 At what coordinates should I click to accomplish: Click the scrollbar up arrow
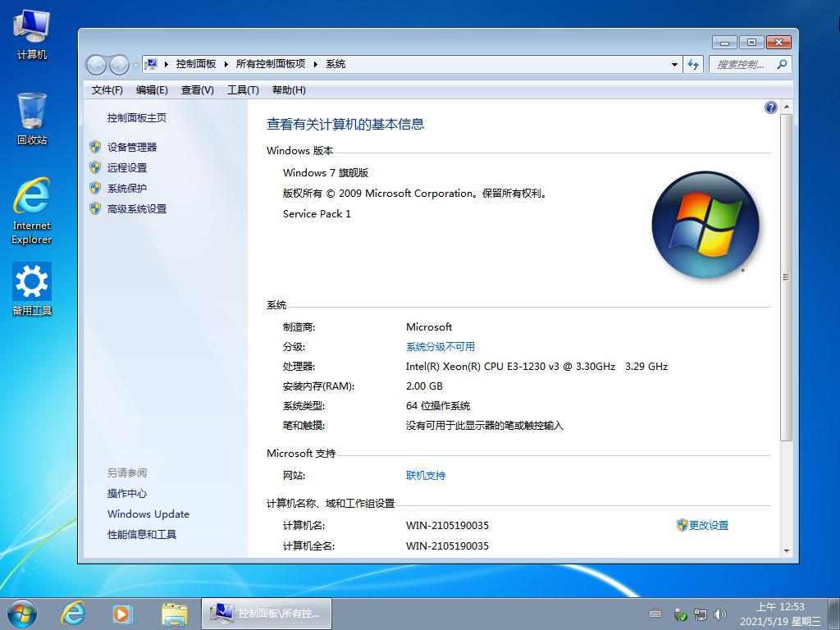click(x=787, y=107)
